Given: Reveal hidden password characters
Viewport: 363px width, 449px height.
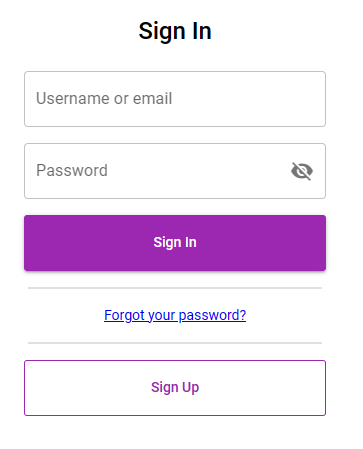Looking at the screenshot, I should click(x=302, y=171).
